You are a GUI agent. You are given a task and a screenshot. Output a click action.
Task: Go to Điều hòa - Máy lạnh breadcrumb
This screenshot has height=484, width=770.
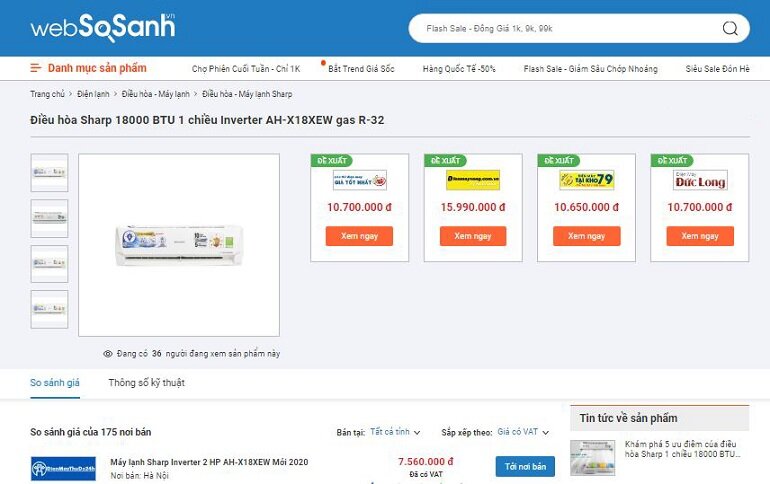(155, 94)
